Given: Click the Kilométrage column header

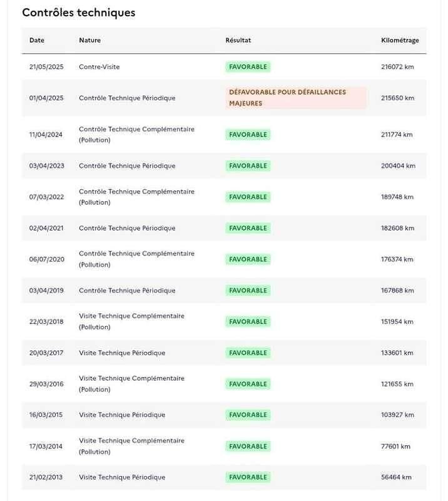Looking at the screenshot, I should click(x=400, y=41).
